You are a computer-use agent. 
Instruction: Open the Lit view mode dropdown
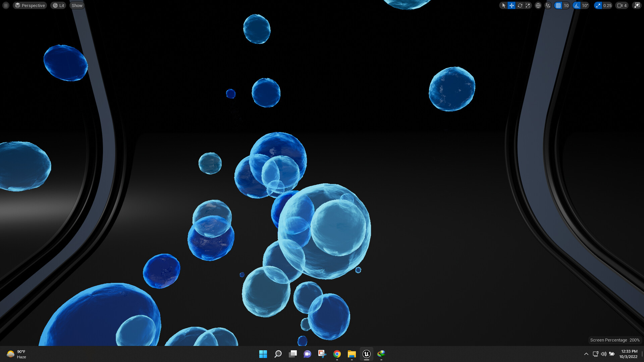pyautogui.click(x=58, y=5)
